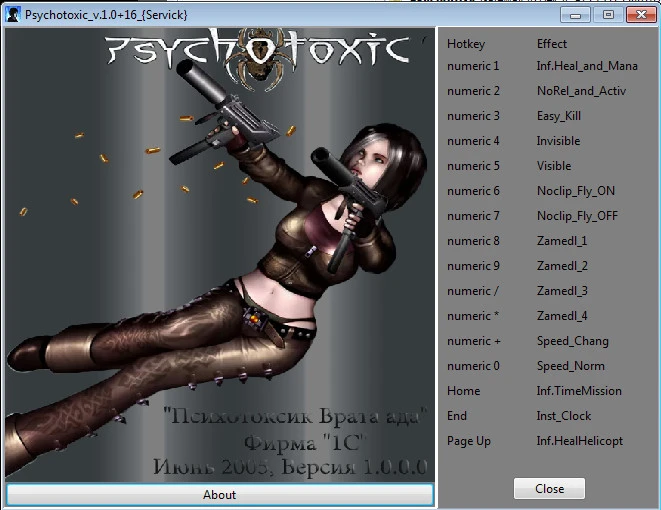The width and height of the screenshot is (661, 510).
Task: Click the 'Speed_Norm' effect text
Action: point(570,366)
